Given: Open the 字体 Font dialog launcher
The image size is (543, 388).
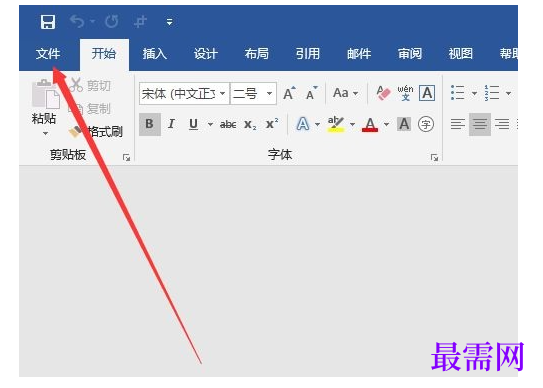Looking at the screenshot, I should pos(434,158).
